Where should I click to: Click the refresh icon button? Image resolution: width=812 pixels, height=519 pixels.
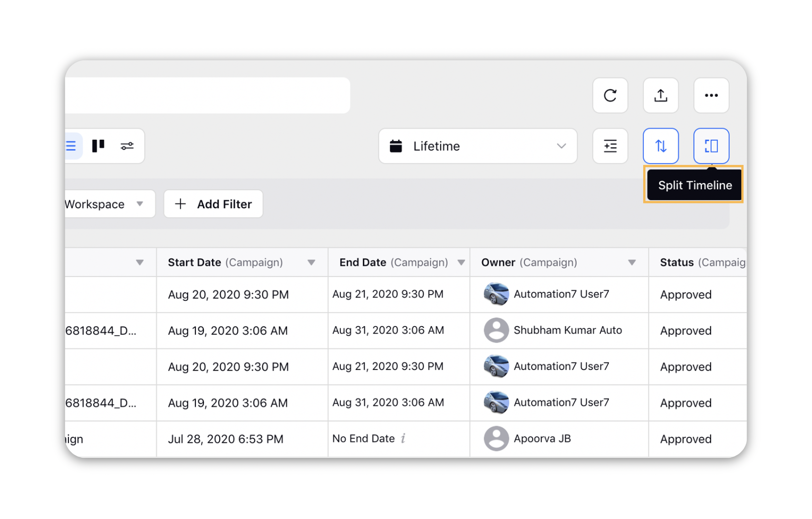610,96
